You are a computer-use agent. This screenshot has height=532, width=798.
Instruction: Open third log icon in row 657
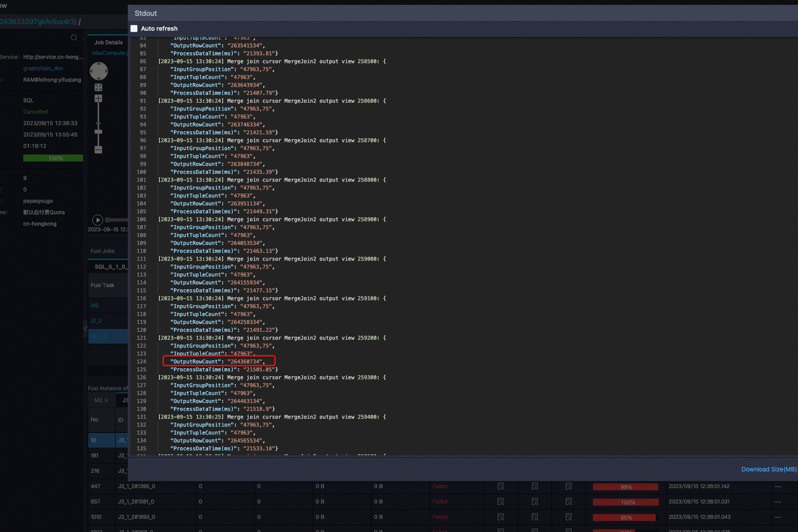tap(569, 502)
